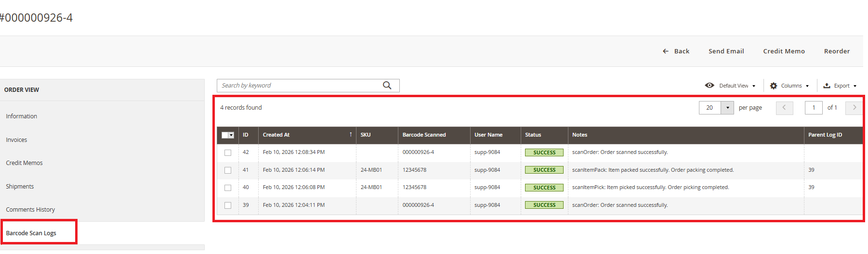The image size is (868, 254).
Task: Go to the previous page arrow
Action: [784, 108]
